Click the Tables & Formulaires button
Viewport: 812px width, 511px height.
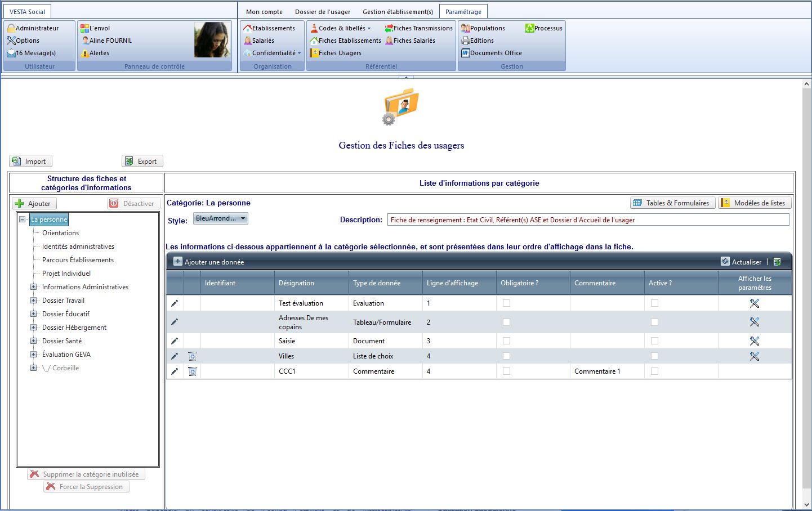[672, 203]
